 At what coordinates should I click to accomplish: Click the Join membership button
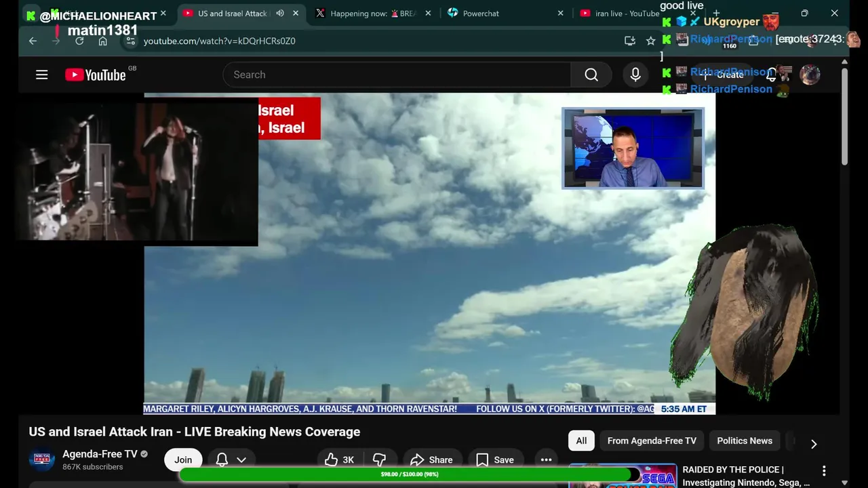[x=183, y=460]
